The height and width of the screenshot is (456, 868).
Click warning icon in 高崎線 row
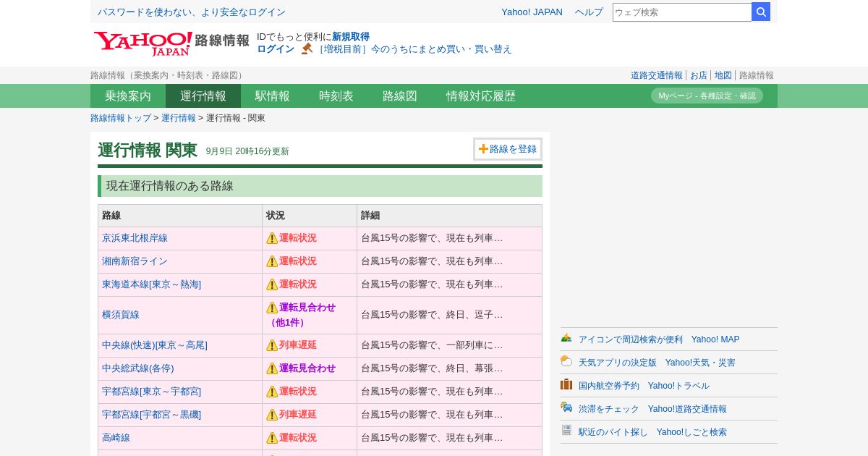click(272, 438)
